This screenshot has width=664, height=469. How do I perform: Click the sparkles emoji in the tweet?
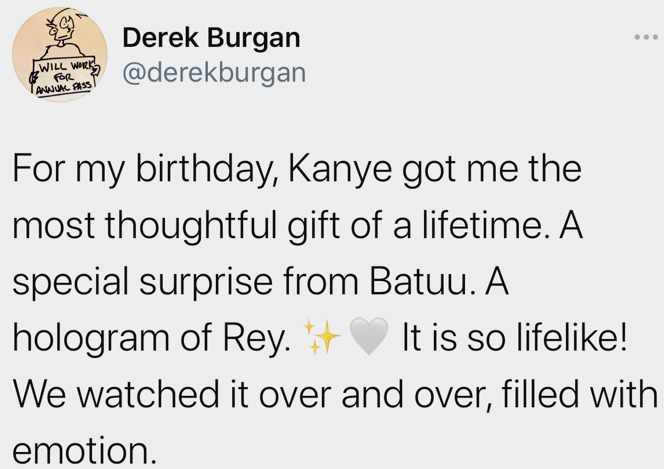[x=322, y=337]
